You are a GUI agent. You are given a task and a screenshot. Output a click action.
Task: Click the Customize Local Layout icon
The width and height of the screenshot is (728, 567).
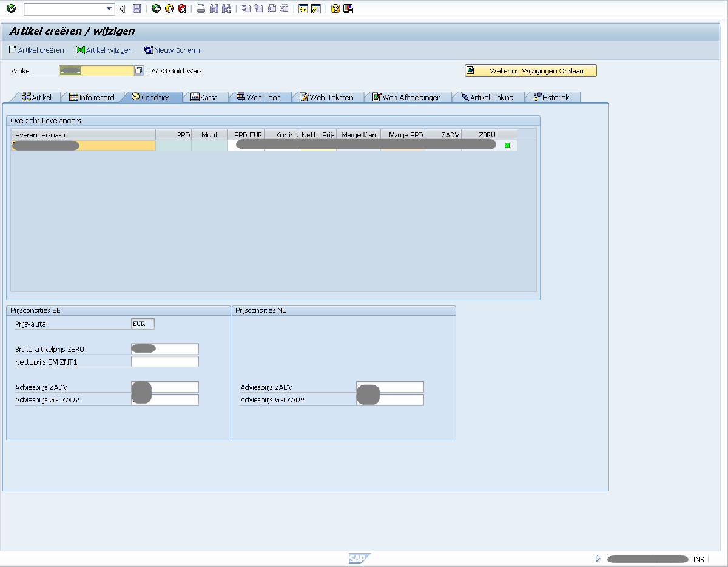(348, 8)
